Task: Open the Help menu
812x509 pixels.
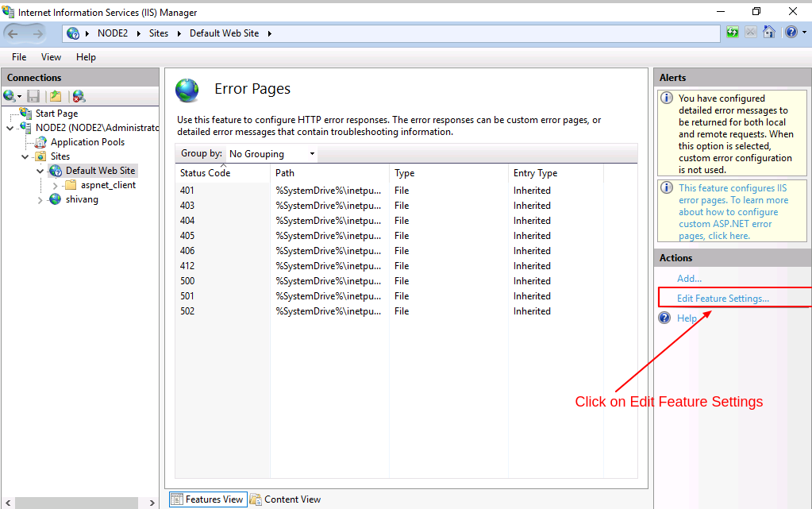Action: (86, 57)
